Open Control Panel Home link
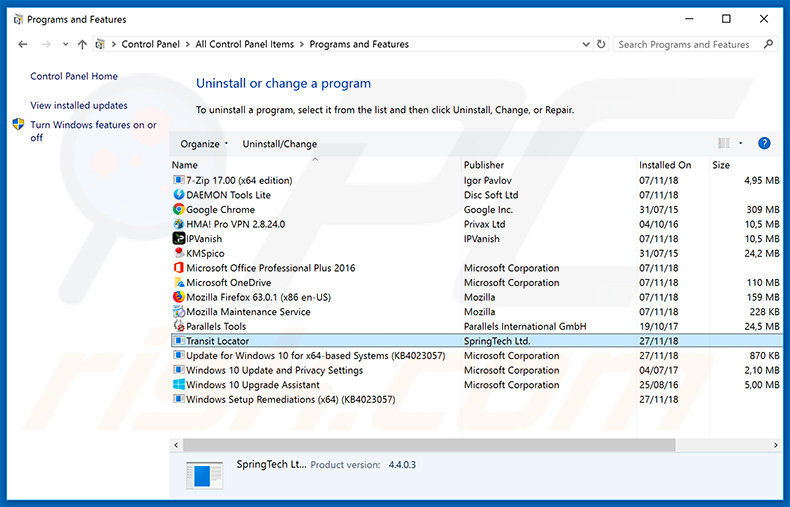This screenshot has width=790, height=507. (x=74, y=76)
